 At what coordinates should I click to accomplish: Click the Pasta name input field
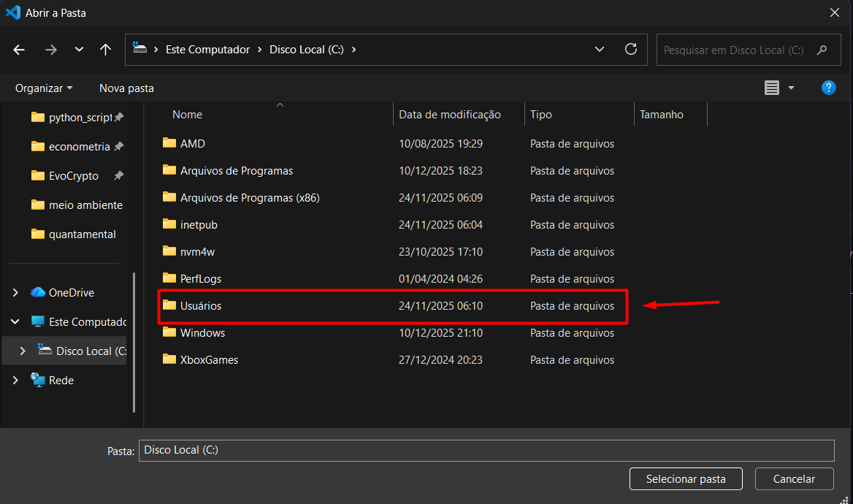click(486, 450)
